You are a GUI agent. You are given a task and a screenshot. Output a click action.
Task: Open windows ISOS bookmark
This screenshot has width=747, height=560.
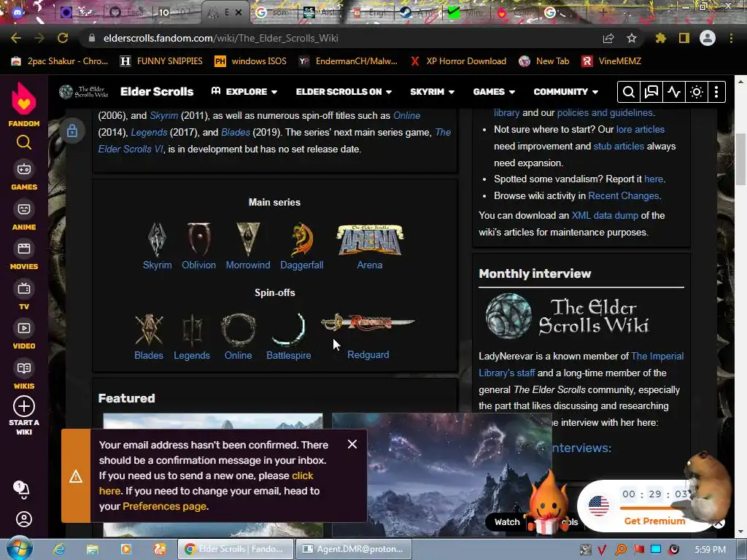click(251, 61)
